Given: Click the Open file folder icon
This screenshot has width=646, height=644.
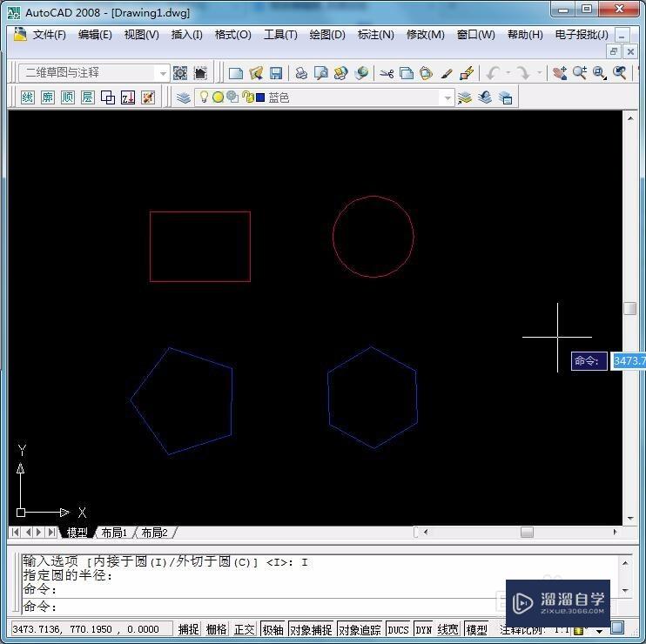Looking at the screenshot, I should point(256,73).
